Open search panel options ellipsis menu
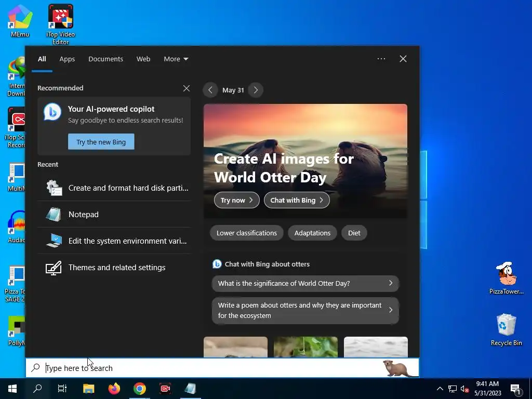Viewport: 532px width, 399px height. 381,59
